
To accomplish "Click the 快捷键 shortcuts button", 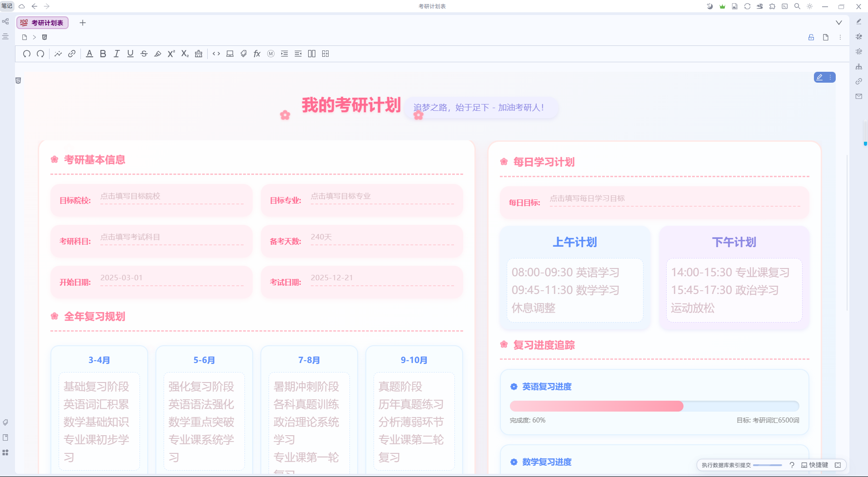I will tap(814, 465).
